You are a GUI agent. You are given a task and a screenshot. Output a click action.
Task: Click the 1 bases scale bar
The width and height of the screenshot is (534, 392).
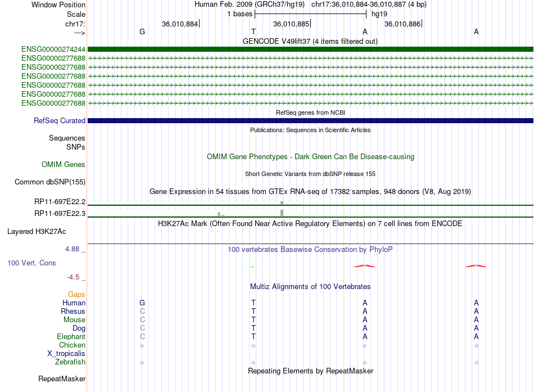click(310, 14)
